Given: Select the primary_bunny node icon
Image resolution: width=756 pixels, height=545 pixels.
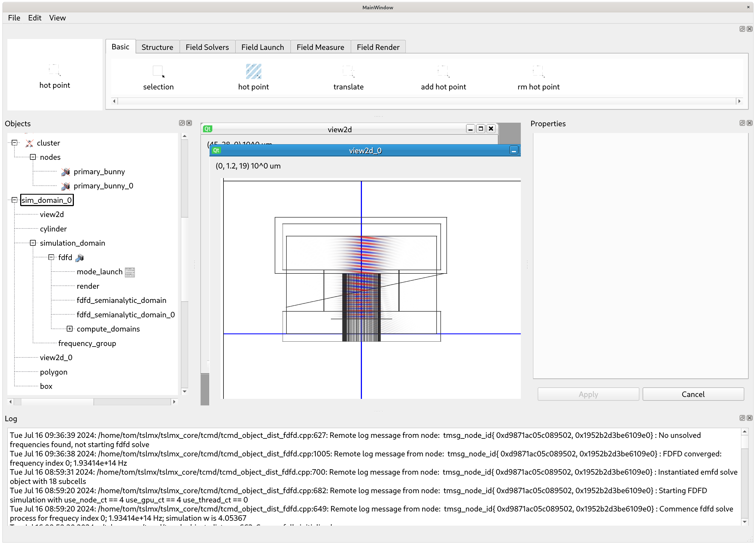Looking at the screenshot, I should [x=66, y=172].
